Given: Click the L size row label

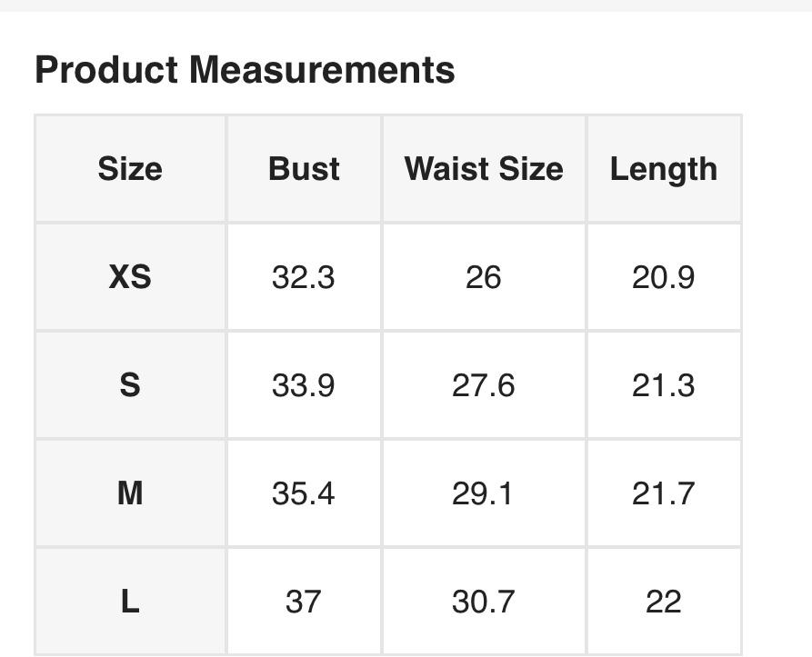Looking at the screenshot, I should point(130,602).
